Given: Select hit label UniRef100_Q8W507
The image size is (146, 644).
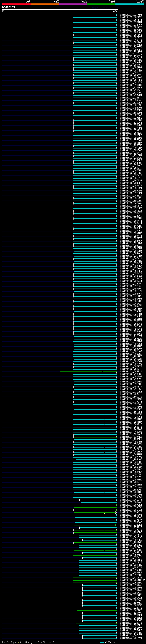Looking at the screenshot, I should [x=131, y=628].
